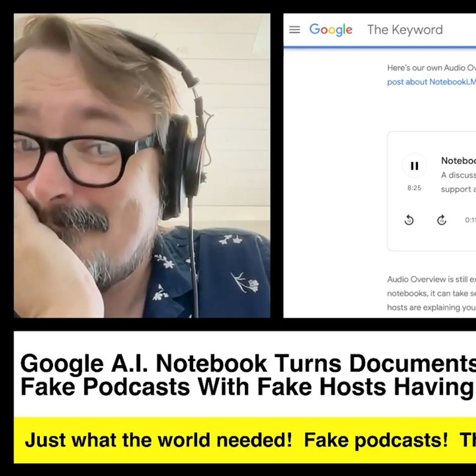Click 'Just what the world needed!' ticker text
The height and width of the screenshot is (476, 476).
click(158, 440)
